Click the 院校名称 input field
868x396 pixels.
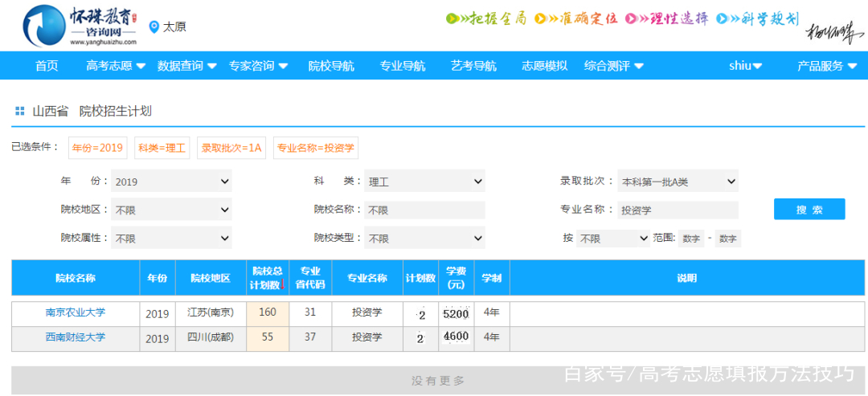tap(424, 210)
